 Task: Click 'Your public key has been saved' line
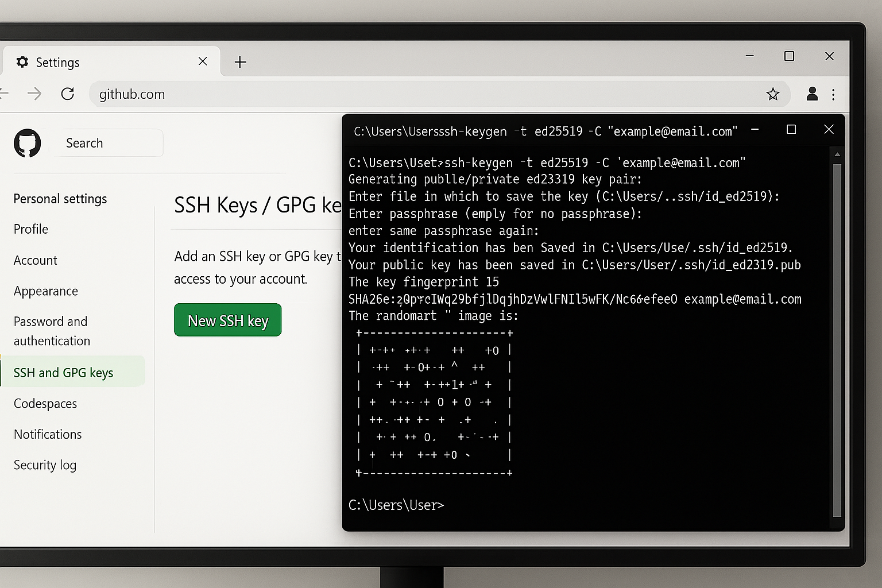tap(575, 265)
